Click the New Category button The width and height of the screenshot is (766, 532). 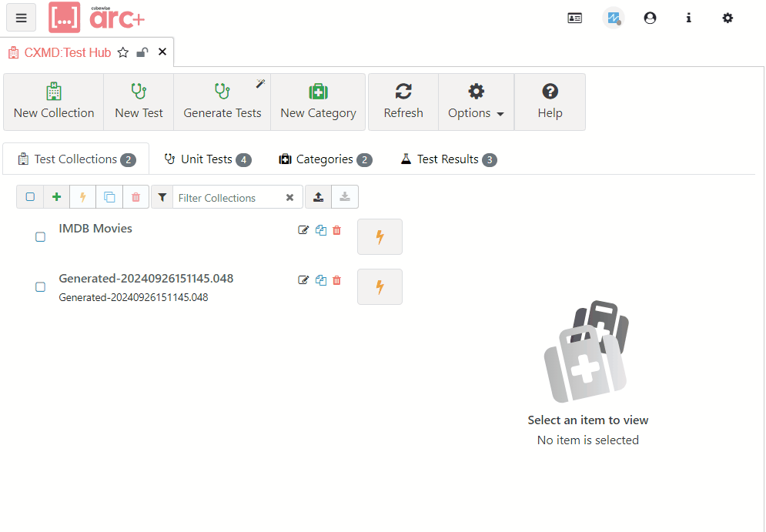(x=318, y=102)
